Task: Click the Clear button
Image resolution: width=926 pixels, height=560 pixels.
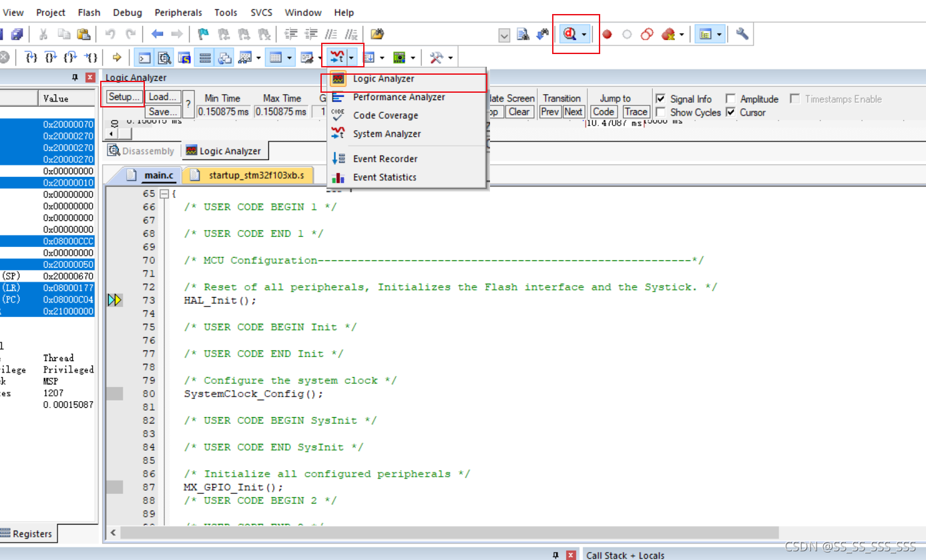Action: [x=519, y=112]
